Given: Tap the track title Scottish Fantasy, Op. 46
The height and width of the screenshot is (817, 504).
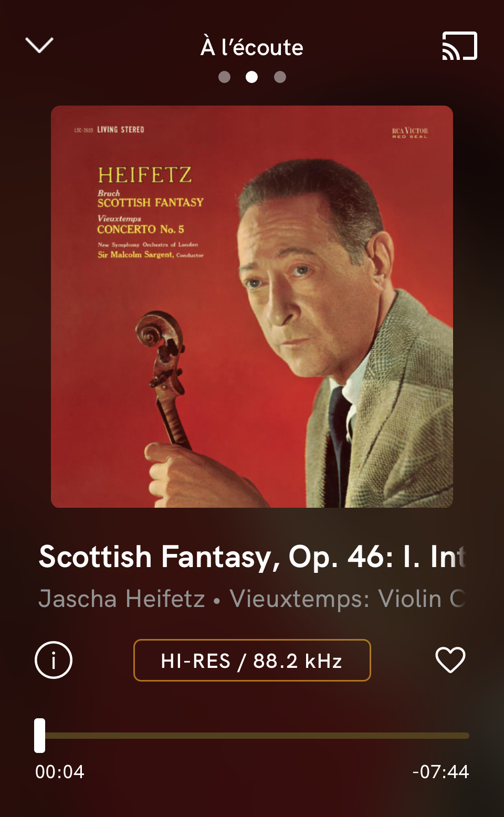Looking at the screenshot, I should coord(252,557).
